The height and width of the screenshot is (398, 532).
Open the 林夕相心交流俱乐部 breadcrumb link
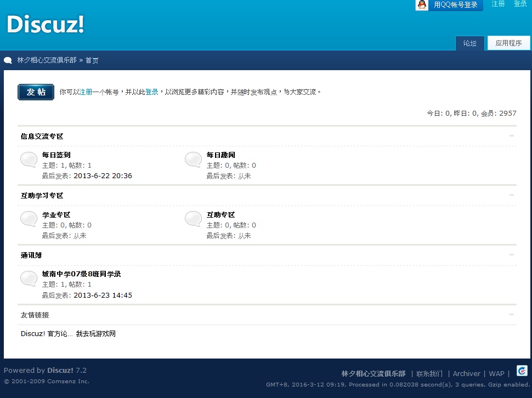[47, 60]
